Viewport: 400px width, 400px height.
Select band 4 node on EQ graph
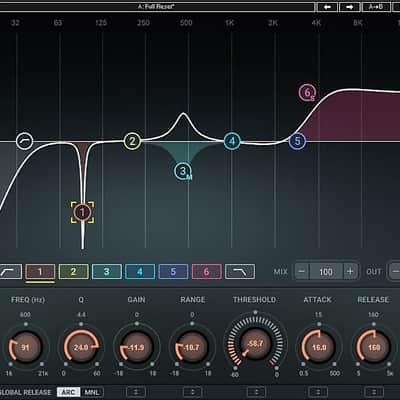click(232, 141)
